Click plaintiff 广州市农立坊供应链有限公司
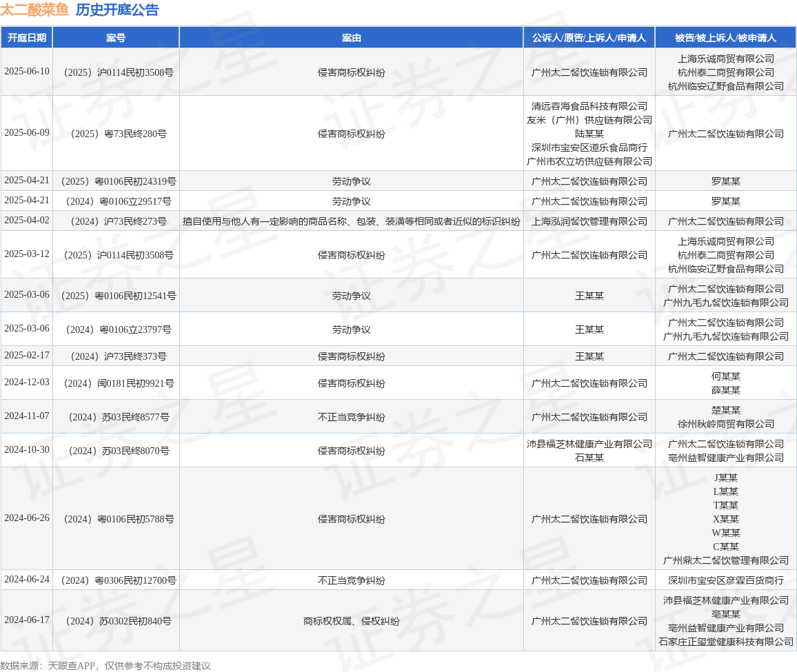797x672 pixels. (589, 161)
